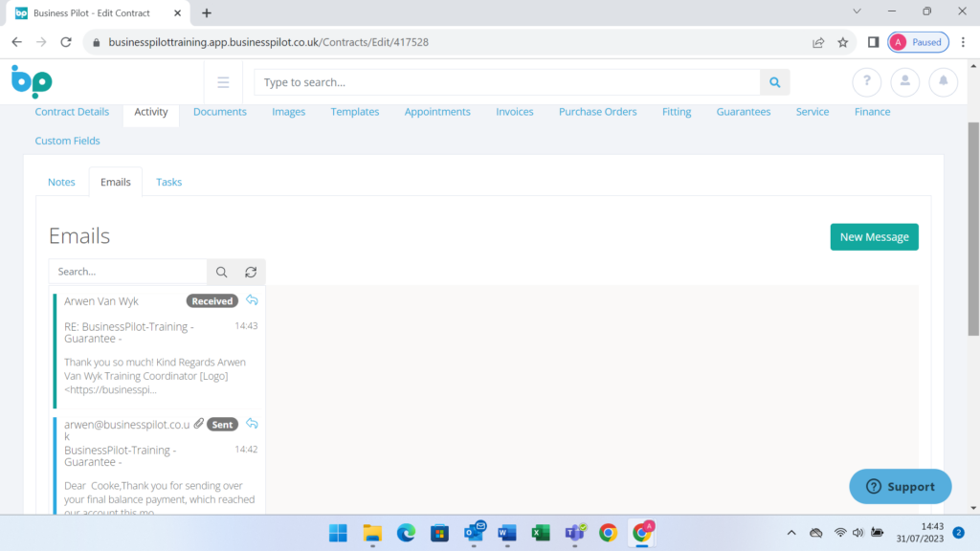The width and height of the screenshot is (980, 551).
Task: Select the Activity tab
Action: (151, 112)
